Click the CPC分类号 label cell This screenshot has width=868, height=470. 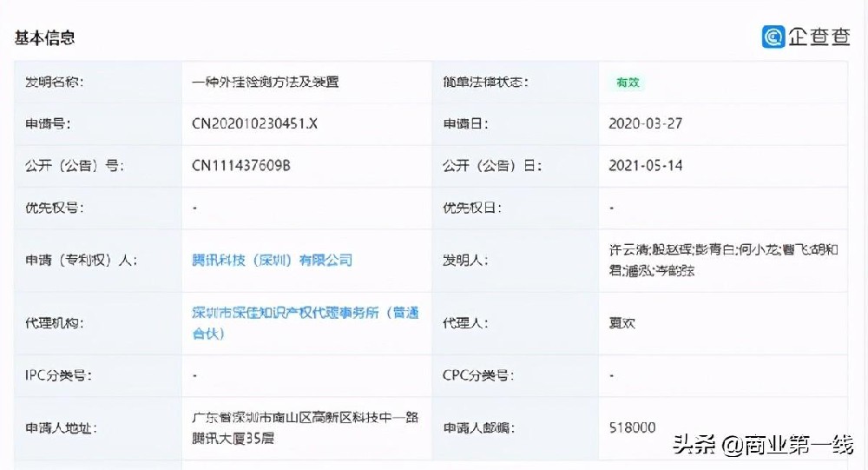pyautogui.click(x=516, y=375)
